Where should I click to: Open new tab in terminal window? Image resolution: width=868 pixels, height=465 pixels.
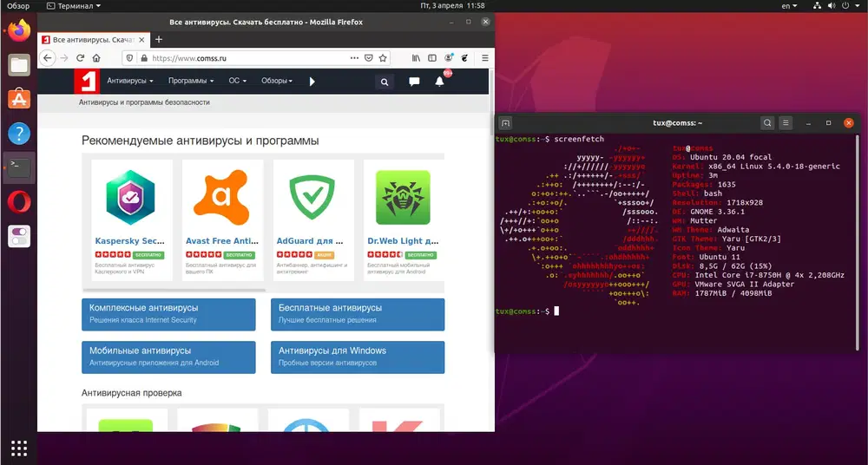point(505,123)
